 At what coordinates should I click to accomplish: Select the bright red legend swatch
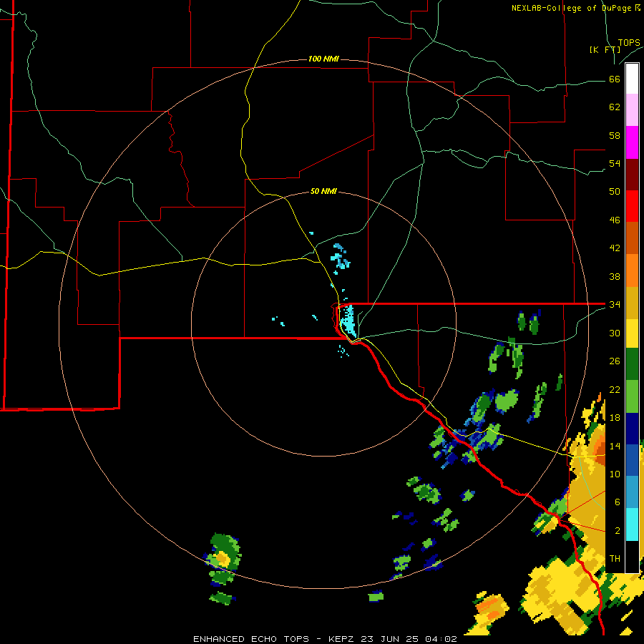click(x=632, y=206)
